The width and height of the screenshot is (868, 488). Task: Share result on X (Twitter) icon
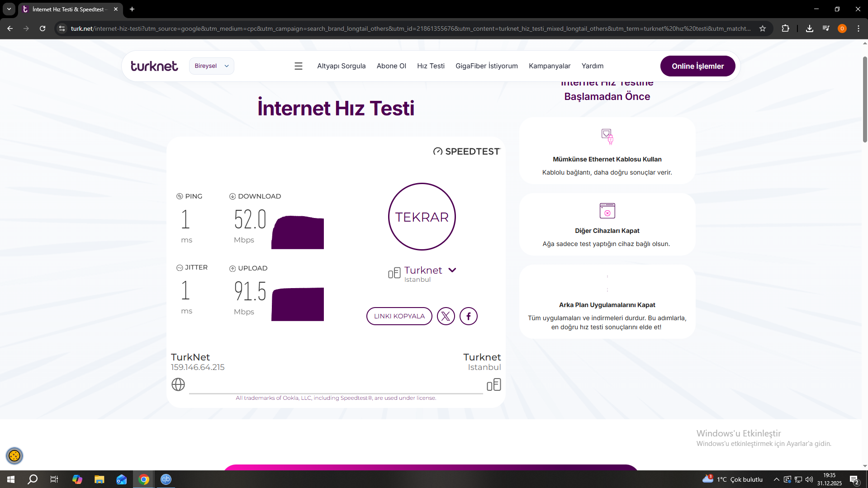tap(446, 316)
